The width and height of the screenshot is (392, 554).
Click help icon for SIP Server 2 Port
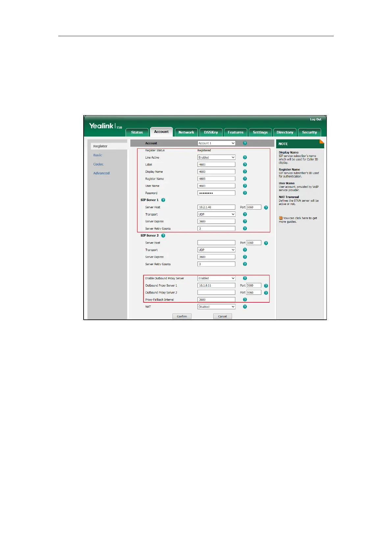click(266, 243)
